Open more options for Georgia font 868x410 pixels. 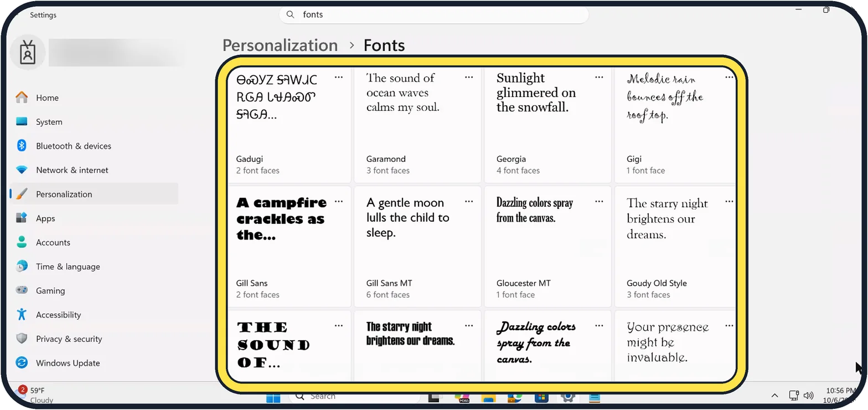pos(599,78)
